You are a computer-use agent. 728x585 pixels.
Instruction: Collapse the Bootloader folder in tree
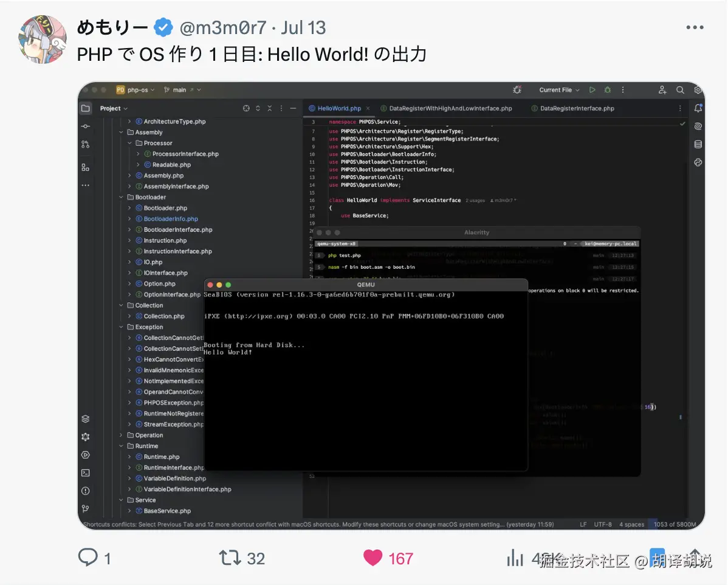click(x=121, y=197)
